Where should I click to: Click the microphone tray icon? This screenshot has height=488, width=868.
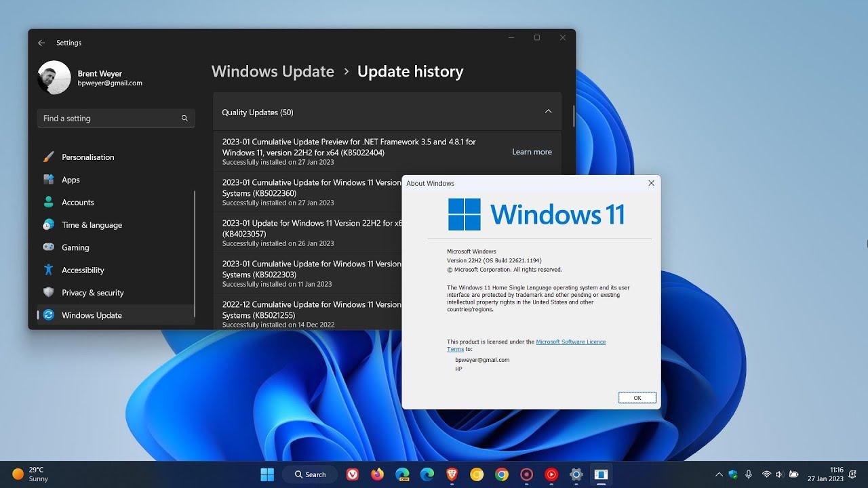click(x=749, y=474)
